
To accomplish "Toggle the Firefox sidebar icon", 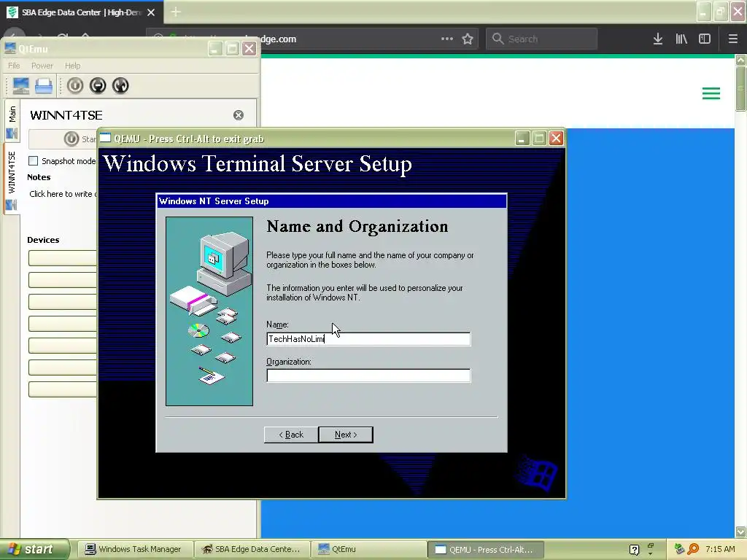I will coord(705,39).
